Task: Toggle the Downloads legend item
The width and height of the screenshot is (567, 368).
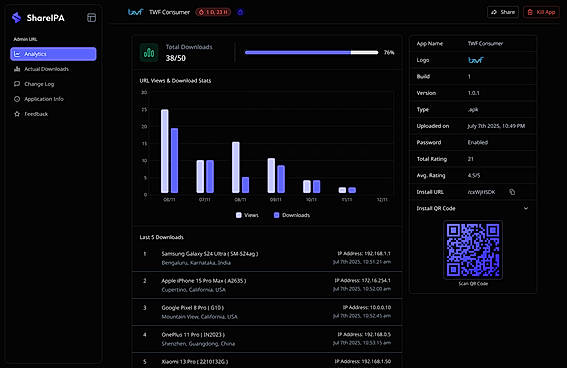Action: [x=291, y=215]
